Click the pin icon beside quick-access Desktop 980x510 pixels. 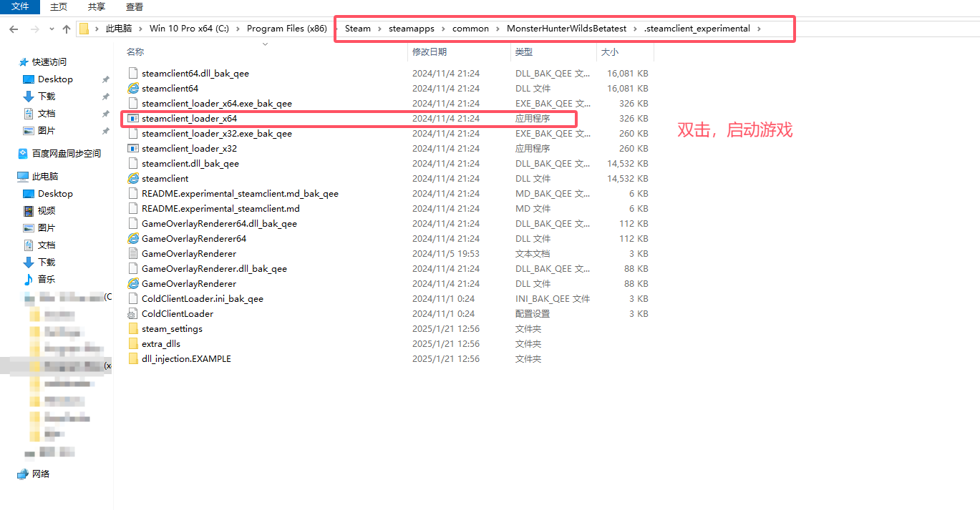(x=105, y=79)
